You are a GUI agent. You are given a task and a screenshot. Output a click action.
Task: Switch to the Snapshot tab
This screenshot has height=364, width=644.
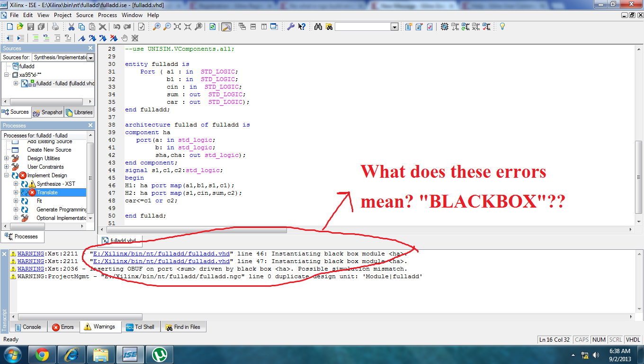[47, 112]
